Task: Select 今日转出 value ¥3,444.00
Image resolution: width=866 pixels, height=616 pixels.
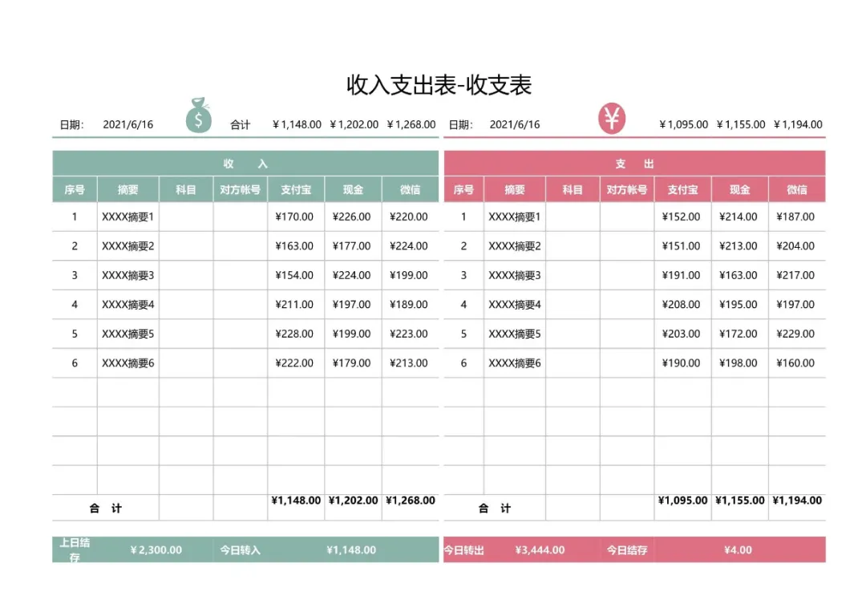Action: pyautogui.click(x=540, y=549)
